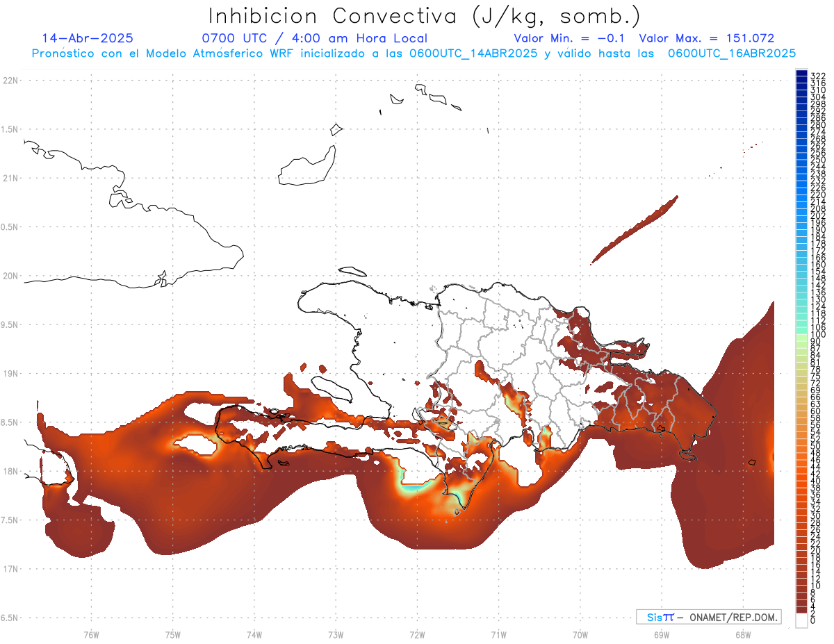Click the '0600UTC_16ABR2025' valid-until time
Screen dimensions: 834x644
coord(732,53)
